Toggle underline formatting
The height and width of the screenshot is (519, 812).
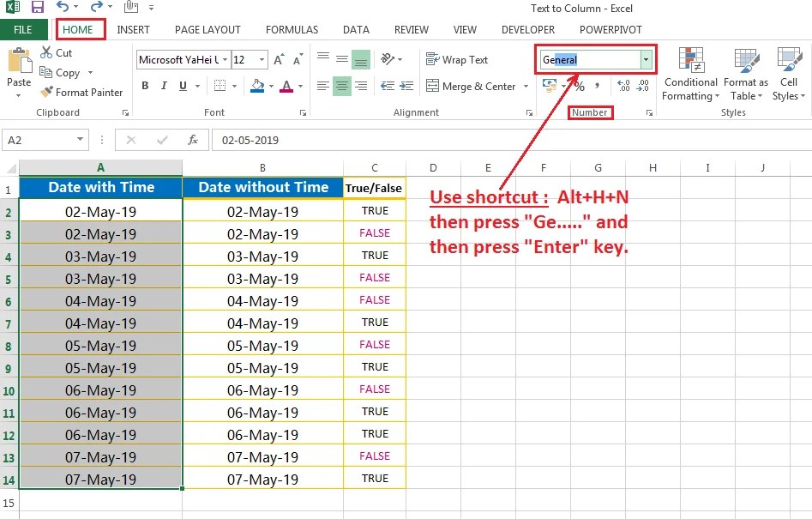(x=182, y=86)
